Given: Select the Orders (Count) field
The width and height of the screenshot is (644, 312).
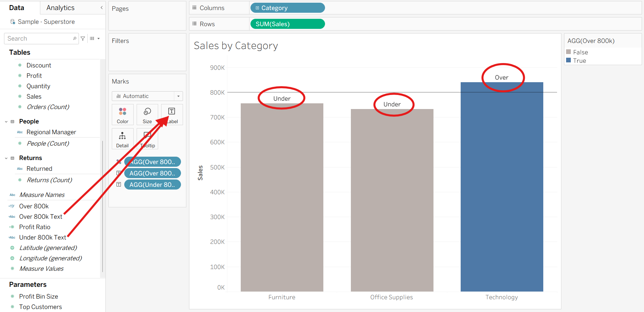Looking at the screenshot, I should point(48,107).
